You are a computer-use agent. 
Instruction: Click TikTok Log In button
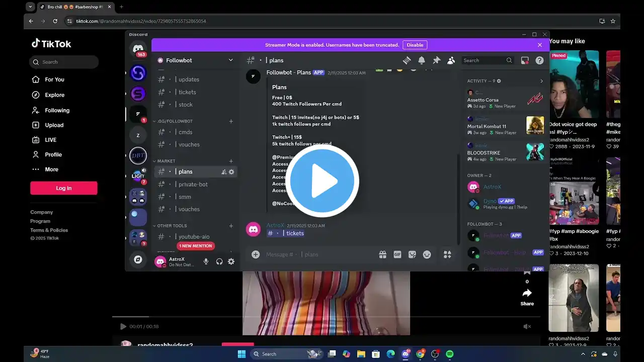(64, 188)
